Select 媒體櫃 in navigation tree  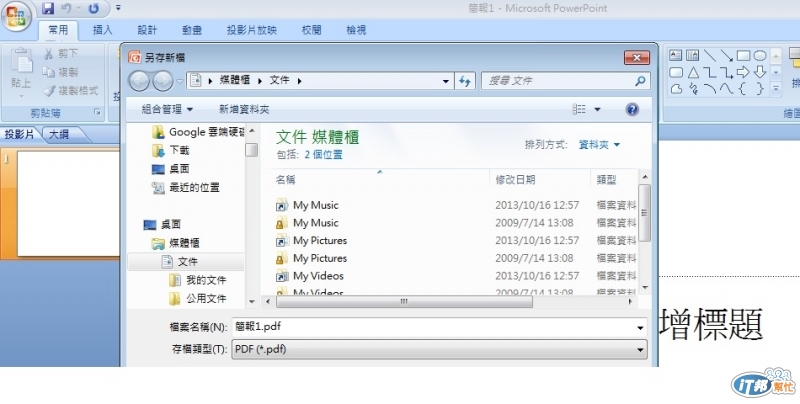pyautogui.click(x=176, y=243)
